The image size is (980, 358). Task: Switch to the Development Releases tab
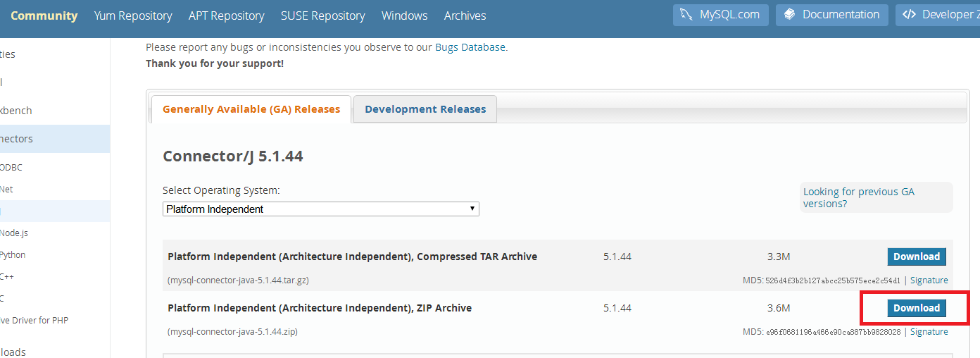[425, 109]
